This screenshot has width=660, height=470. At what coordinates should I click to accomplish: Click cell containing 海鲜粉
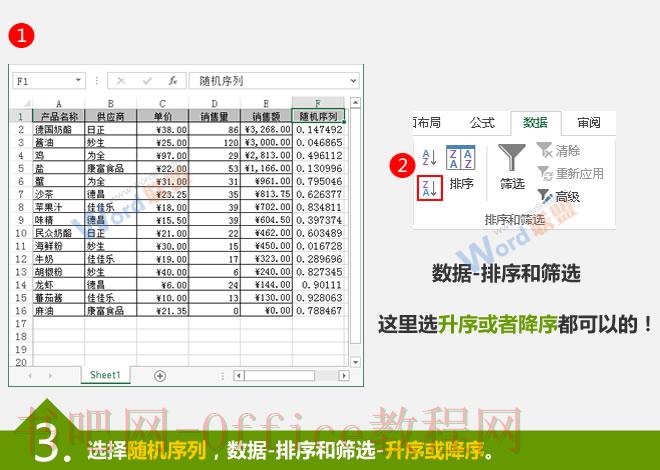tap(59, 246)
